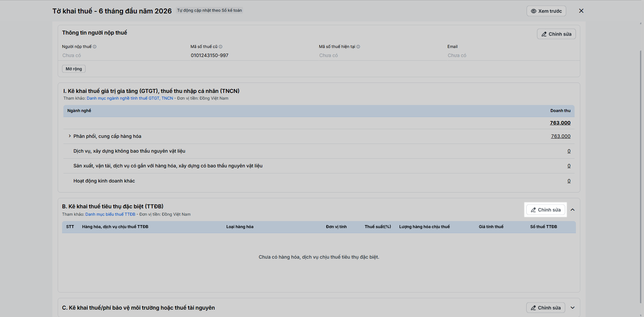Click Chỉnh sửa in section C
Image resolution: width=644 pixels, height=317 pixels.
[545, 308]
